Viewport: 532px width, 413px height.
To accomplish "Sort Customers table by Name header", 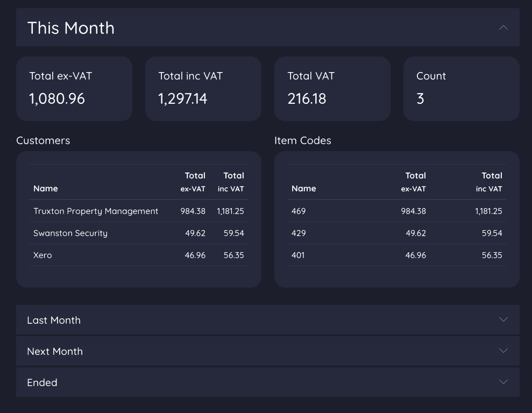I will pos(46,189).
